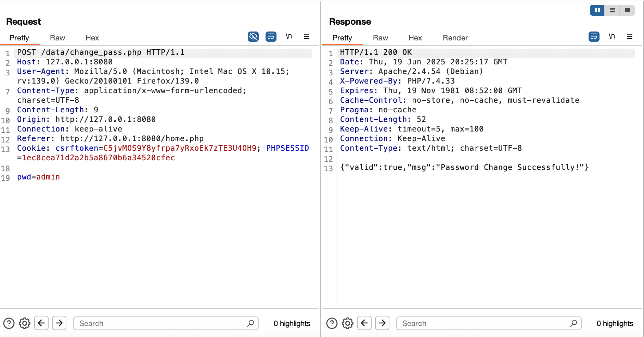
Task: Go to previous match in Request search
Action: pos(41,323)
